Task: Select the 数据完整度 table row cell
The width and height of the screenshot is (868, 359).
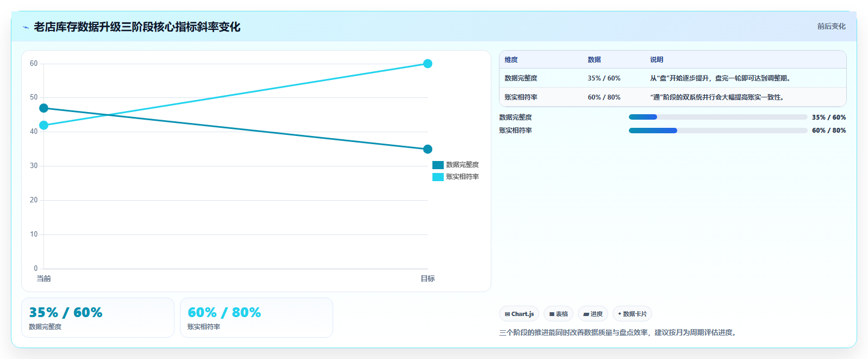Action: pos(521,78)
